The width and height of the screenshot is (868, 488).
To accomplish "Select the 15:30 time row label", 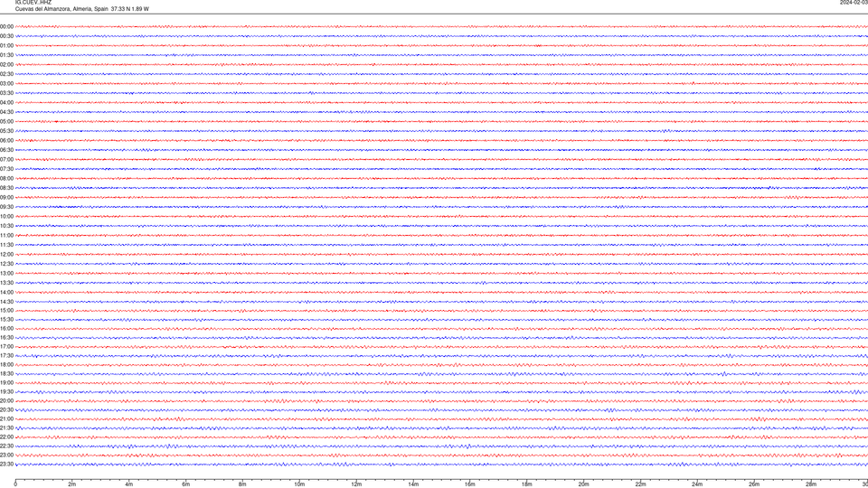I will 6,320.
